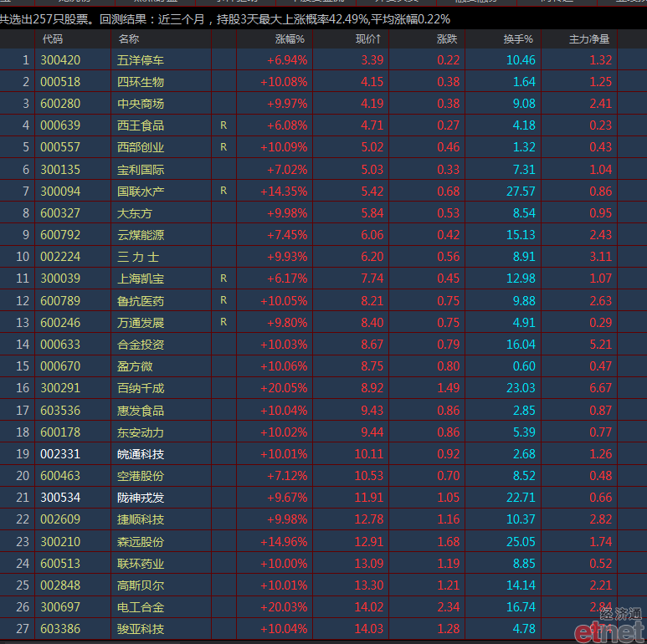This screenshot has width=647, height=644.
Task: Select stock code 000639
Action: pyautogui.click(x=60, y=125)
